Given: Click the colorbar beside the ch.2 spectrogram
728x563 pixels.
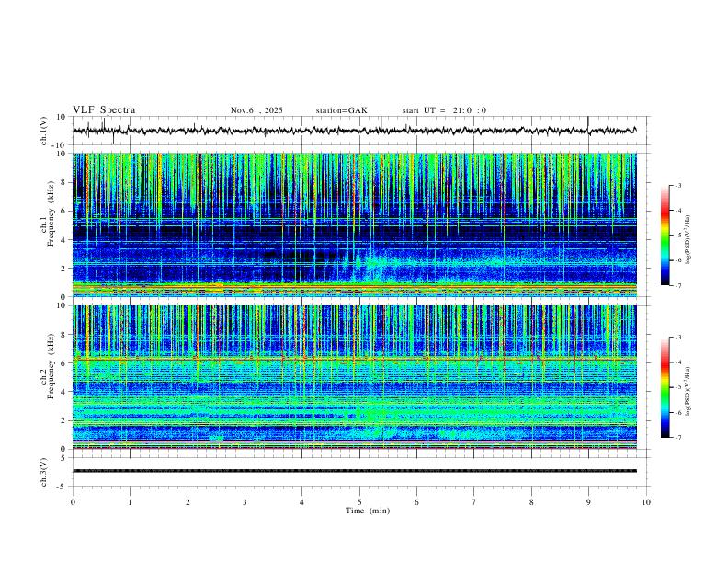Looking at the screenshot, I should click(x=665, y=387).
